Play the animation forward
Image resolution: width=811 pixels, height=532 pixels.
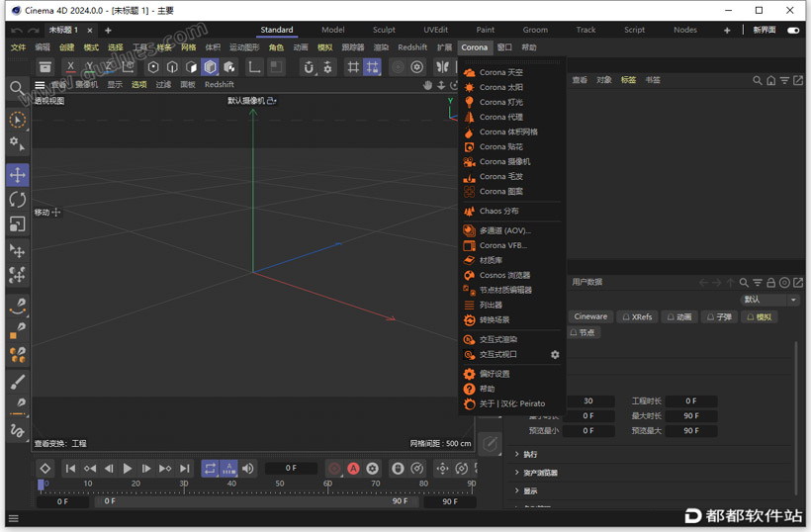click(x=128, y=469)
